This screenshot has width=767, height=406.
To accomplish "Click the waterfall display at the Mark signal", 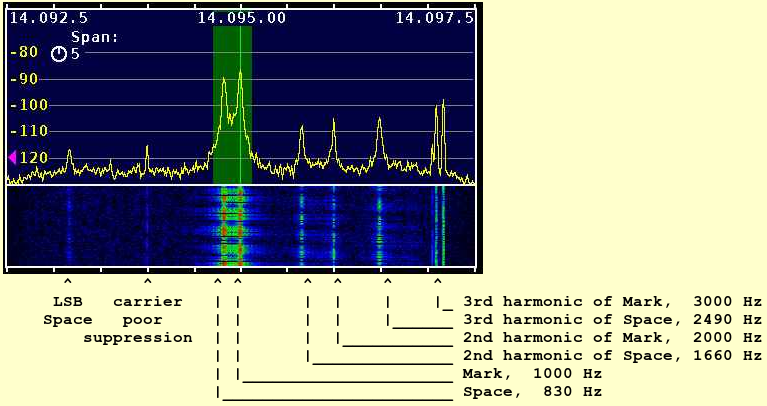I will click(239, 225).
